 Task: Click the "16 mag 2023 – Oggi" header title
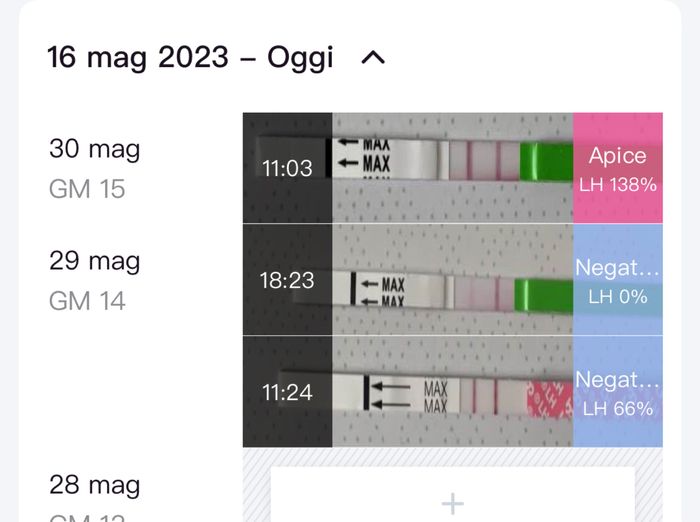[190, 57]
